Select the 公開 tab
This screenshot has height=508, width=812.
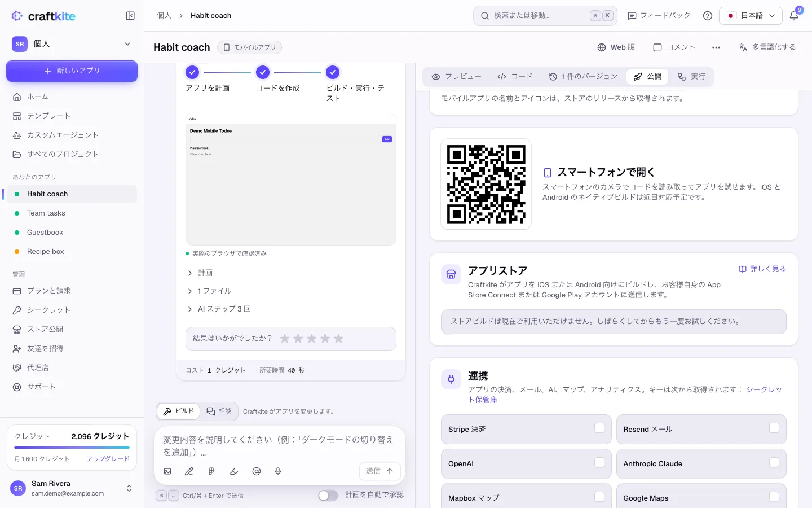[647, 76]
